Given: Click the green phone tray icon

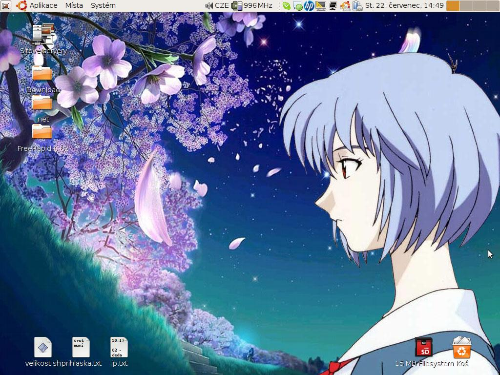Looking at the screenshot, I should pos(286,6).
